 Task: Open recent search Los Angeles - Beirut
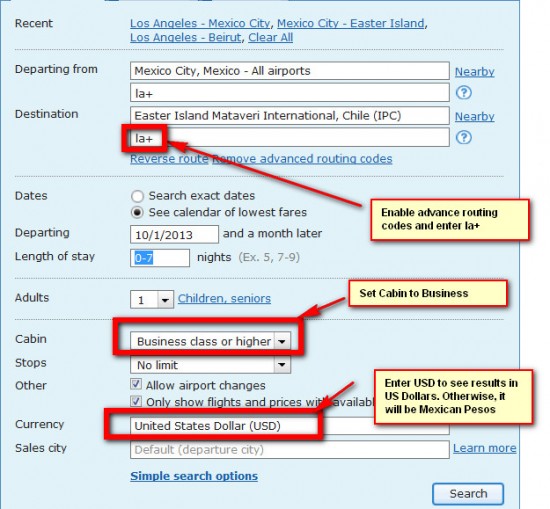[x=186, y=38]
